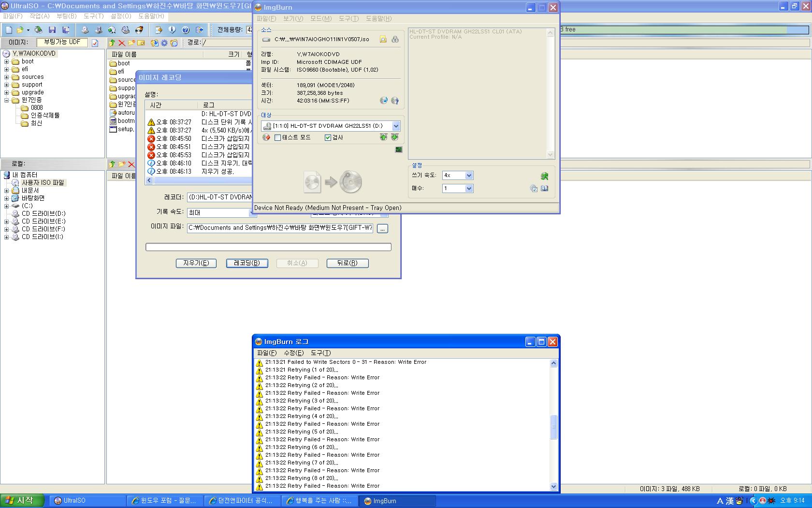Uncheck the 검사 verify checkbox in ImgBurn
This screenshot has width=812, height=508.
328,138
